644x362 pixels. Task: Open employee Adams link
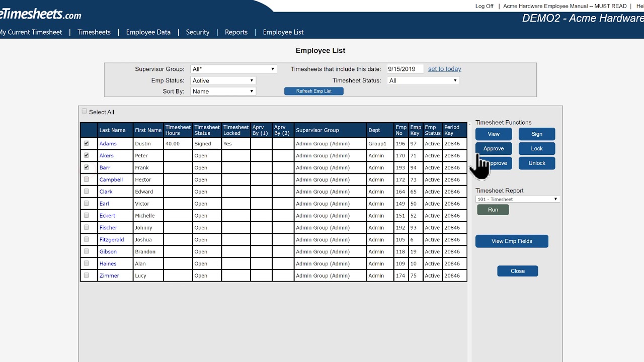[108, 144]
